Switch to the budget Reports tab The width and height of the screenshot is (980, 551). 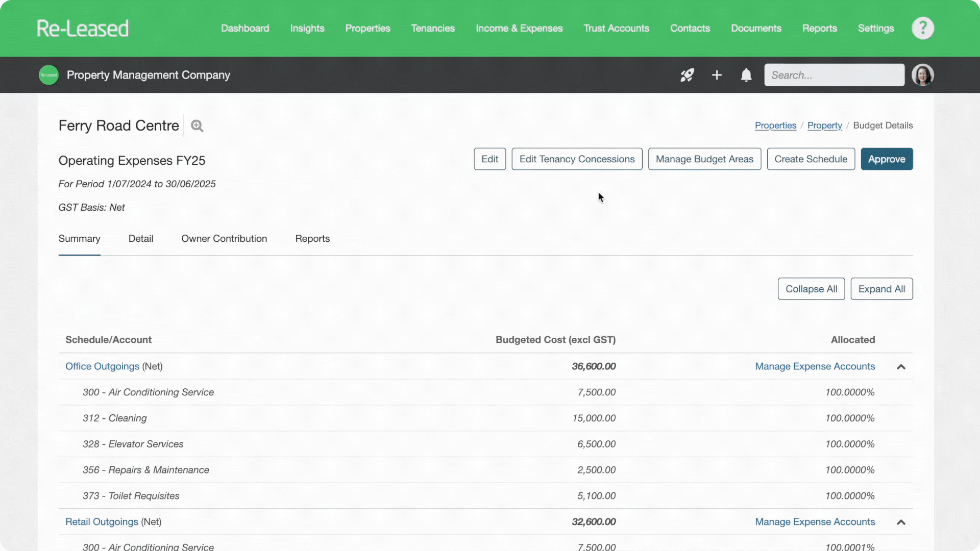[x=312, y=239]
